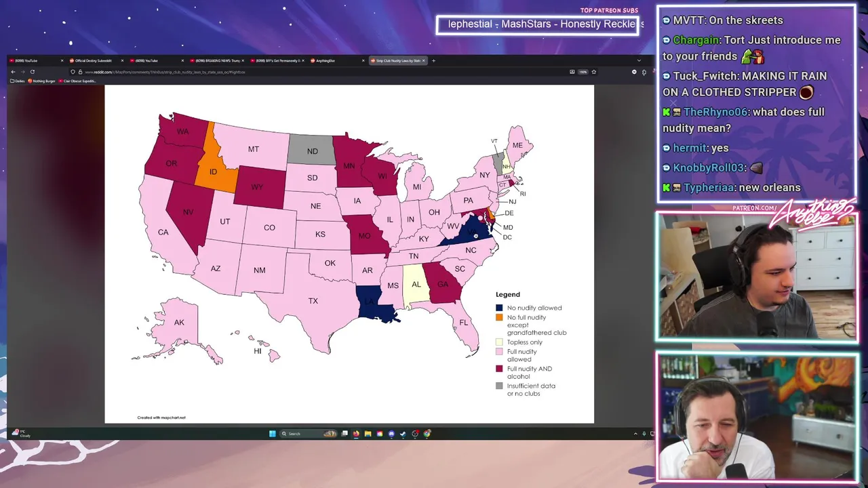Click the HI label near Hawaii
This screenshot has height=488, width=868.
click(x=257, y=351)
